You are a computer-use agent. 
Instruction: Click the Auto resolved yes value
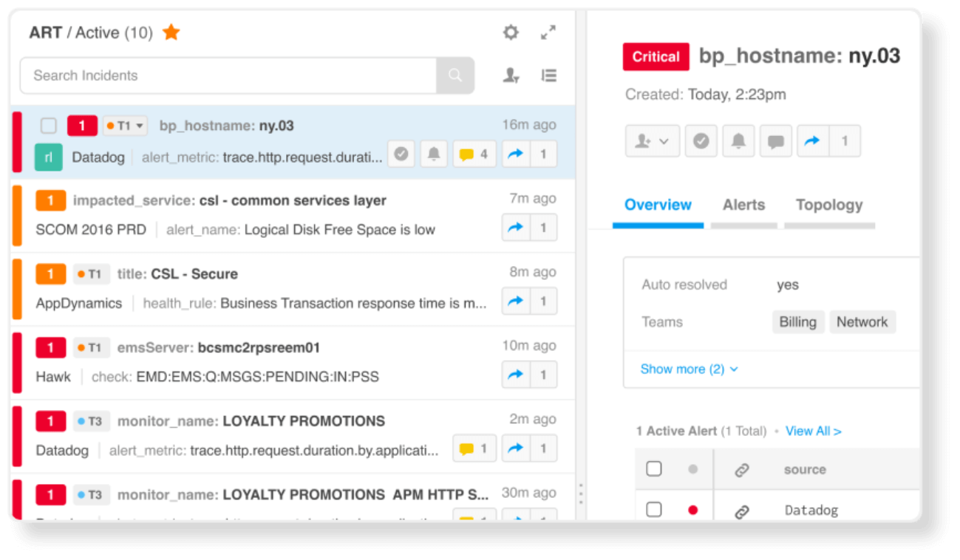coord(788,285)
